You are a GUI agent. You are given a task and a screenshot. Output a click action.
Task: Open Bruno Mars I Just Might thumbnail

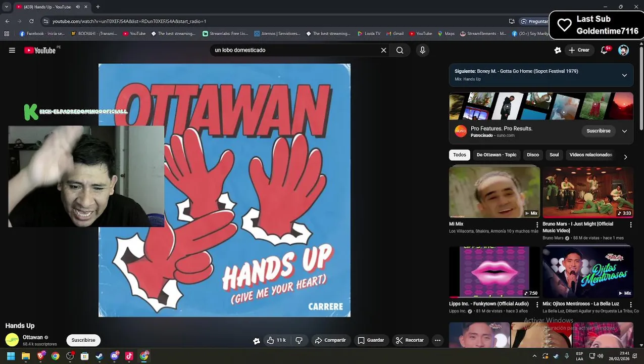click(x=588, y=192)
